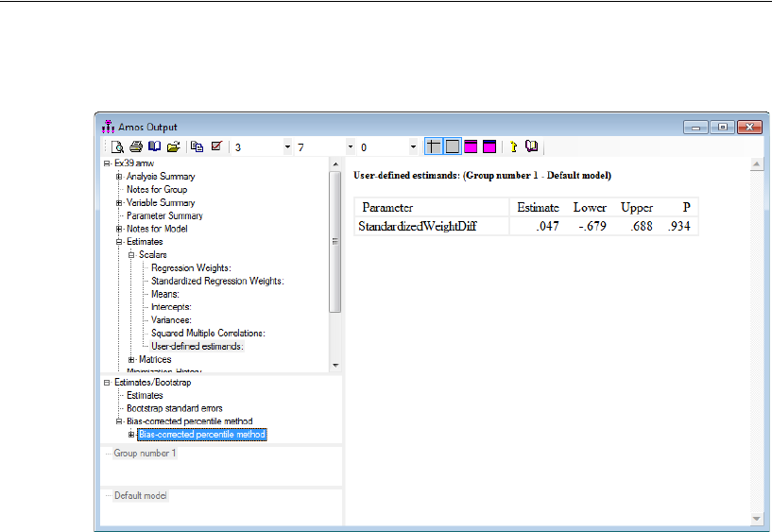Viewport: 772px width, 532px height.
Task: Click the StandardizedWeightDiff parameter cell
Action: click(x=418, y=227)
